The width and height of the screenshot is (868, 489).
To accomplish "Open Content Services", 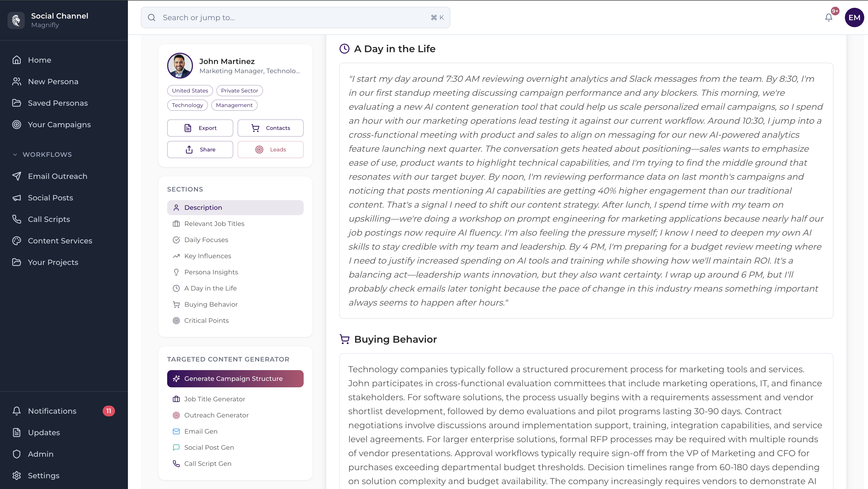I will coord(60,240).
